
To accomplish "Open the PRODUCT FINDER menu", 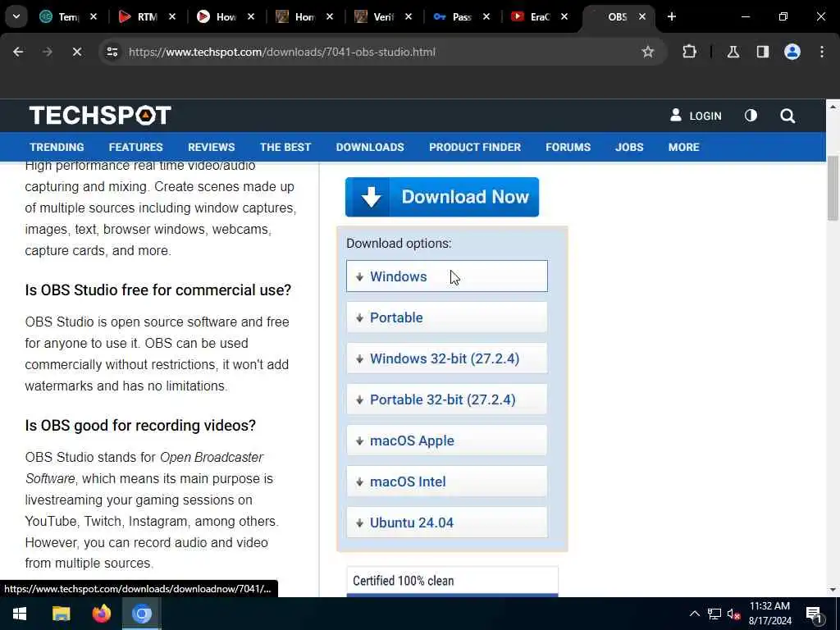I will point(475,148).
